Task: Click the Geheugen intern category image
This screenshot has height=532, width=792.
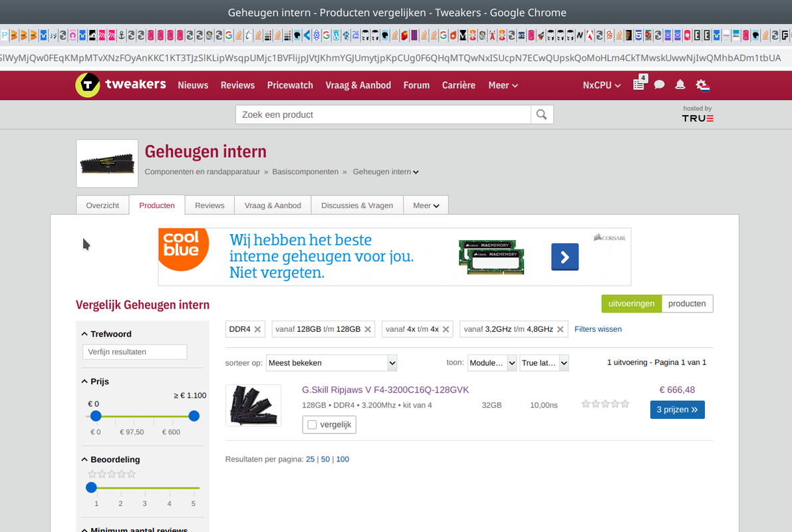Action: coord(107,164)
